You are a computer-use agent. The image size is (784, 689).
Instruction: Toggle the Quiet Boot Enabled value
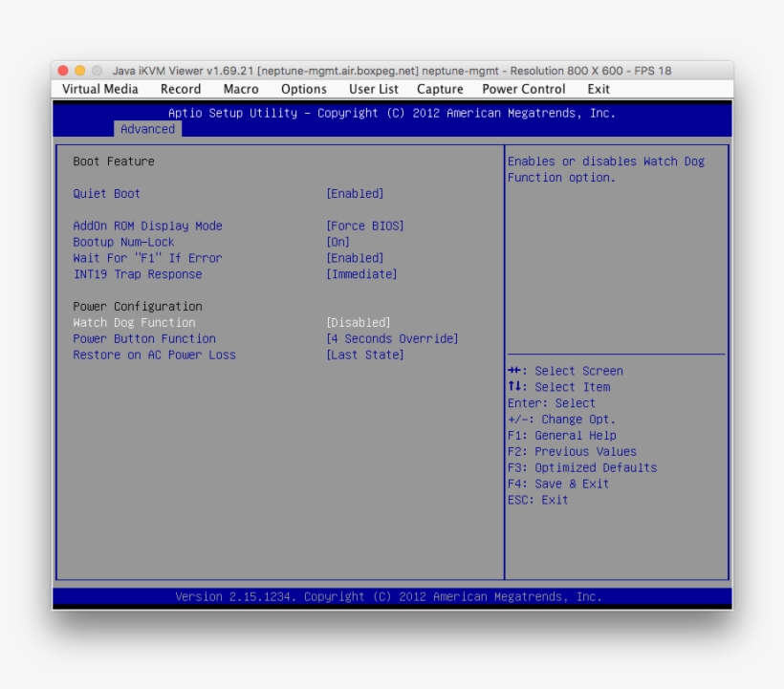coord(355,194)
